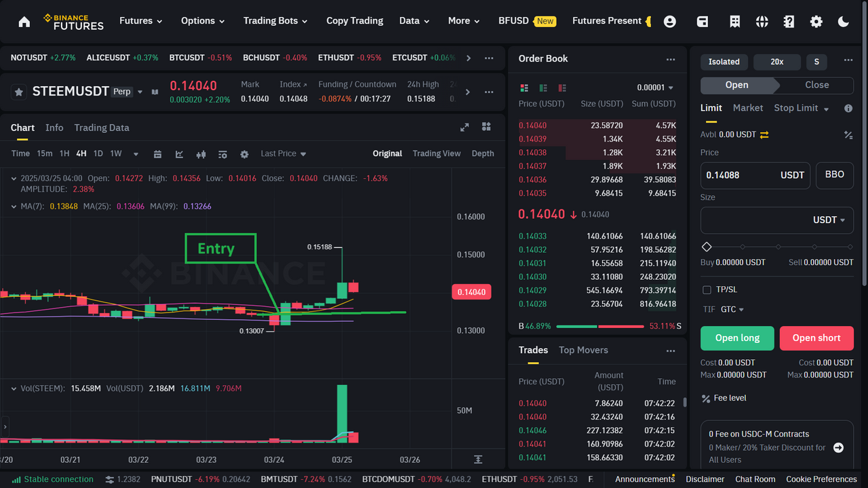Reset the chart scale icon near dates
Image resolution: width=868 pixels, height=488 pixels.
(x=478, y=460)
